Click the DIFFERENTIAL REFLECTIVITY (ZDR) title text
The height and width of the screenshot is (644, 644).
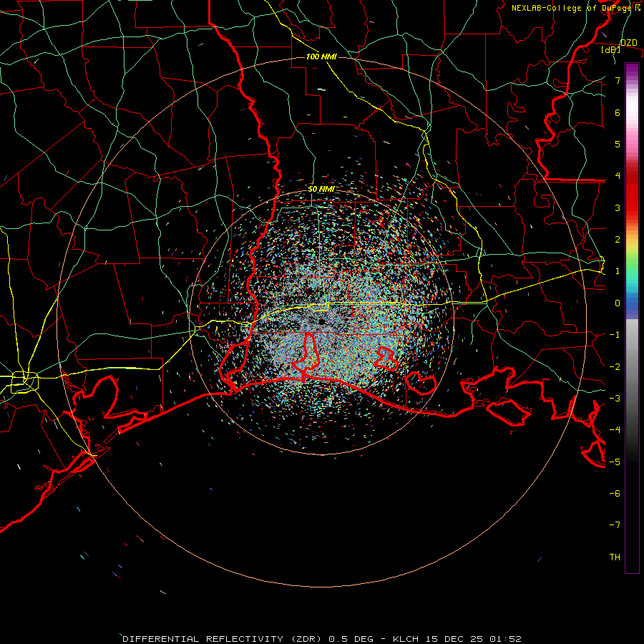tap(223, 639)
